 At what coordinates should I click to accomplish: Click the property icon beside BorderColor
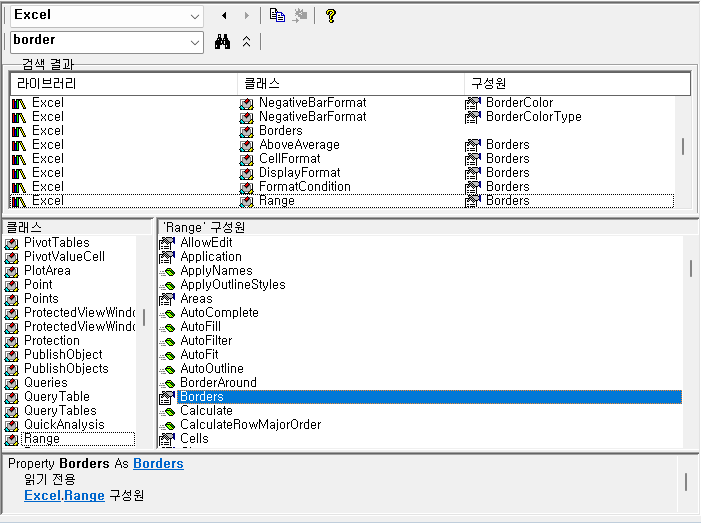point(473,103)
